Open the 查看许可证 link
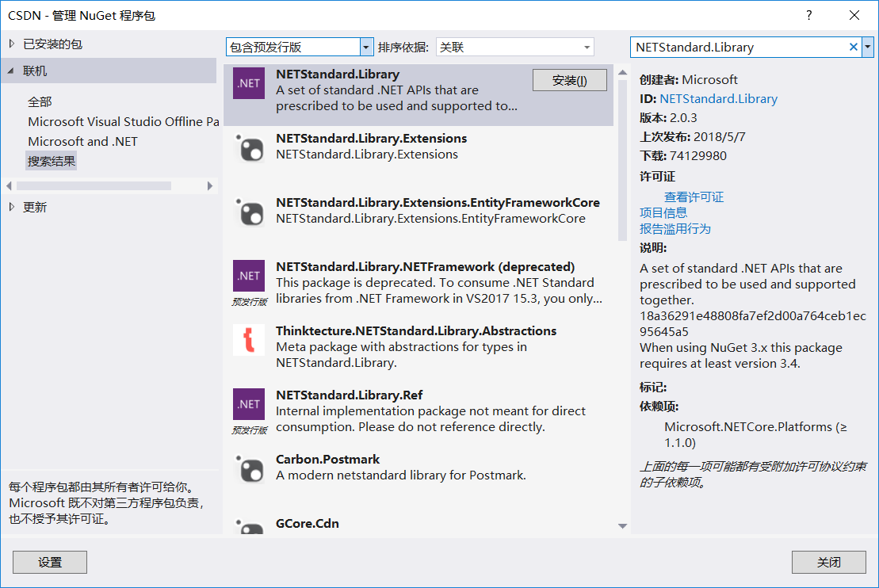 pyautogui.click(x=694, y=197)
